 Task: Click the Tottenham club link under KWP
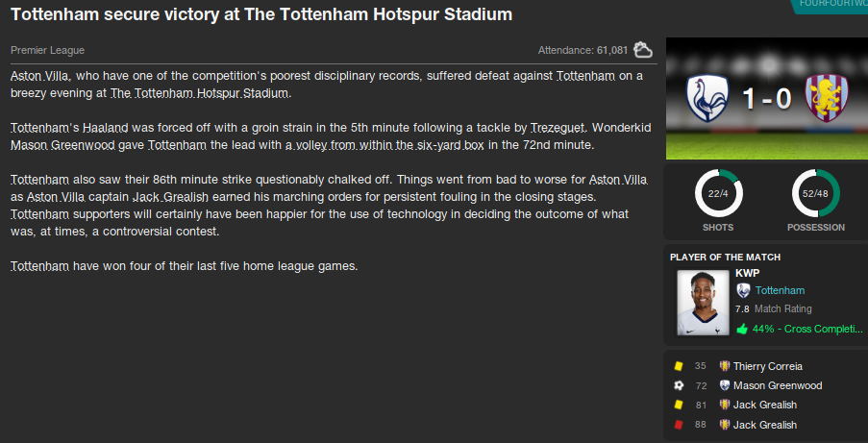[780, 290]
